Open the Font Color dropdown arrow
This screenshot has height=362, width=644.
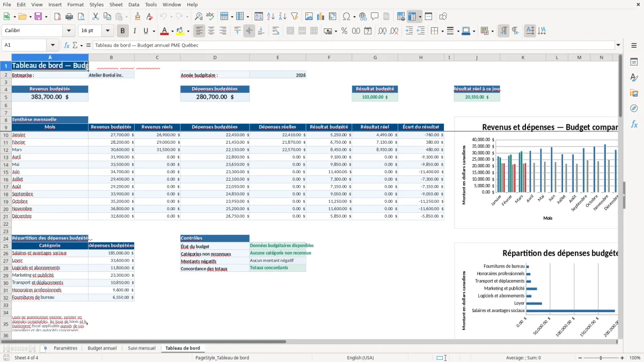coord(171,31)
